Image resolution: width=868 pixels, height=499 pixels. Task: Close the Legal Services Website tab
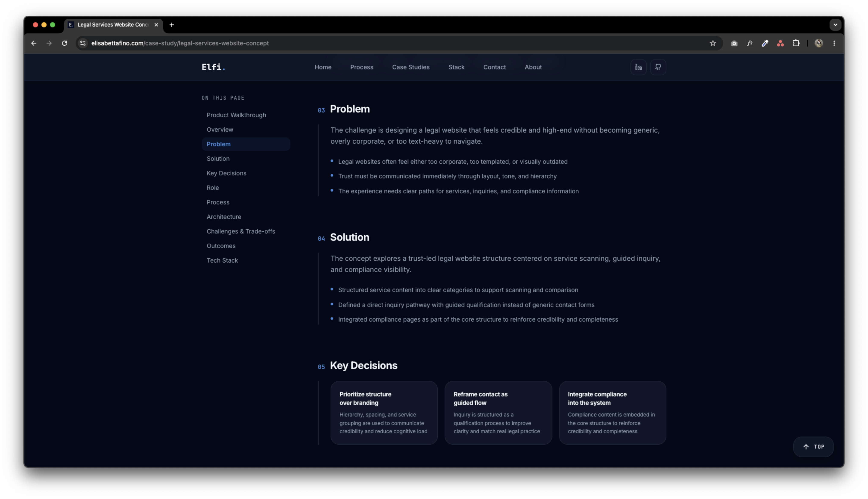156,25
